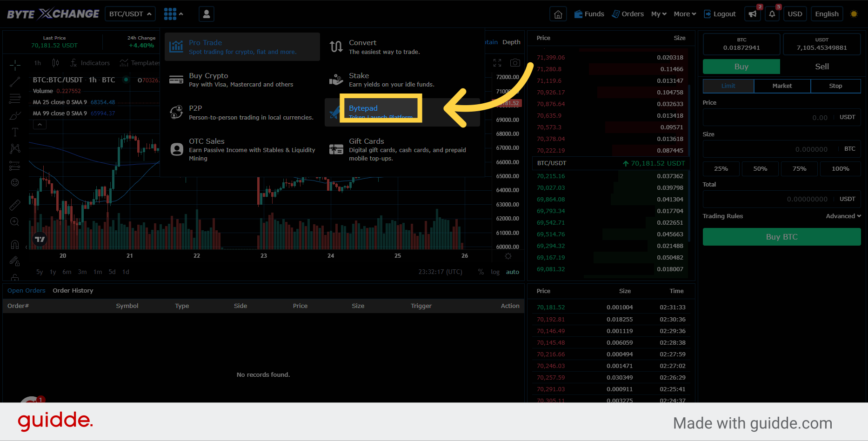This screenshot has height=441, width=868.
Task: Select the trend line drawing tool
Action: pyautogui.click(x=15, y=82)
